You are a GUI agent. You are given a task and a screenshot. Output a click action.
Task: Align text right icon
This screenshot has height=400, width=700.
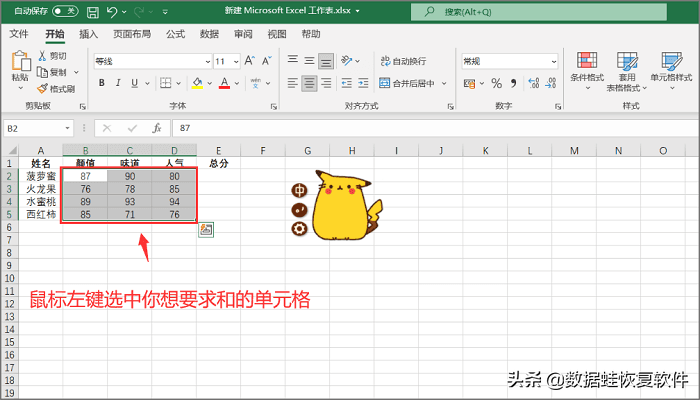[x=326, y=83]
